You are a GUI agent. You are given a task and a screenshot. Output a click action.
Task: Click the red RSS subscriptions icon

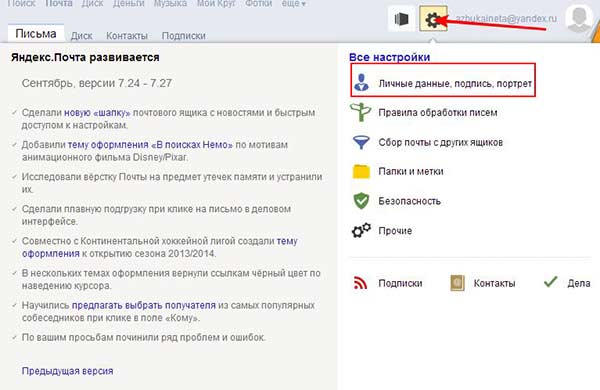pos(360,283)
